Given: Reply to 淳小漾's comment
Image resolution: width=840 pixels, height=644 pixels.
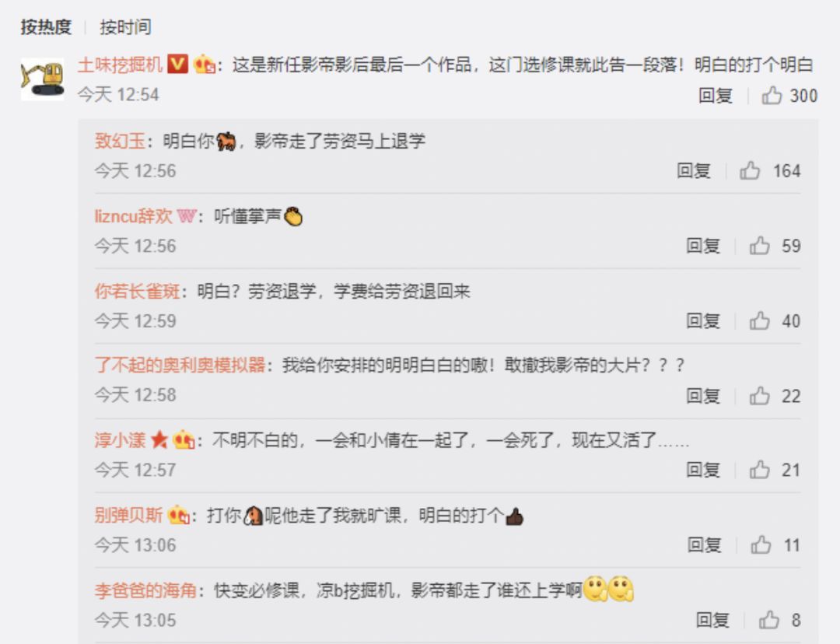Looking at the screenshot, I should click(703, 470).
